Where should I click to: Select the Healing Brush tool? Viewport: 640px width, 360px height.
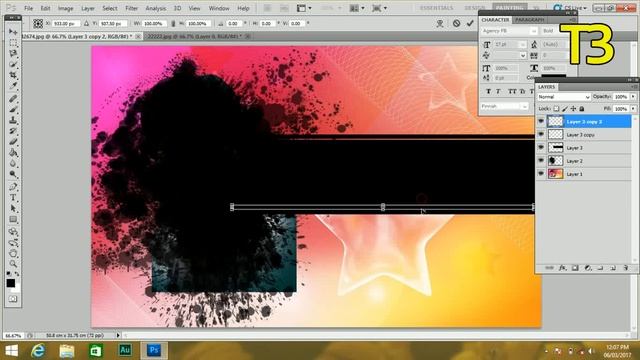[x=13, y=99]
